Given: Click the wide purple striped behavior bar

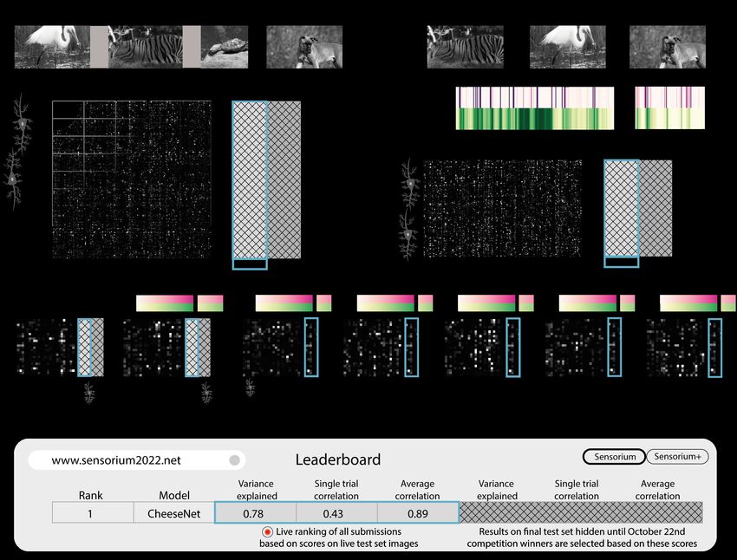Looking at the screenshot, I should click(535, 97).
